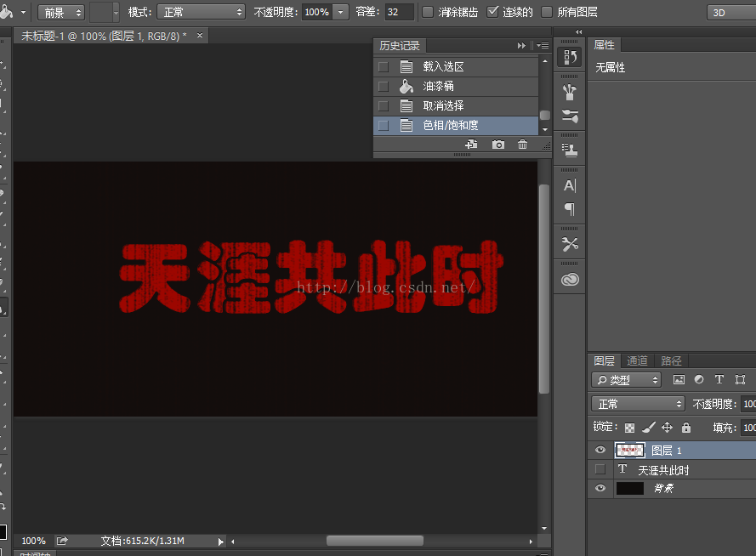Open the Clone Source stamp panel icon

[570, 150]
